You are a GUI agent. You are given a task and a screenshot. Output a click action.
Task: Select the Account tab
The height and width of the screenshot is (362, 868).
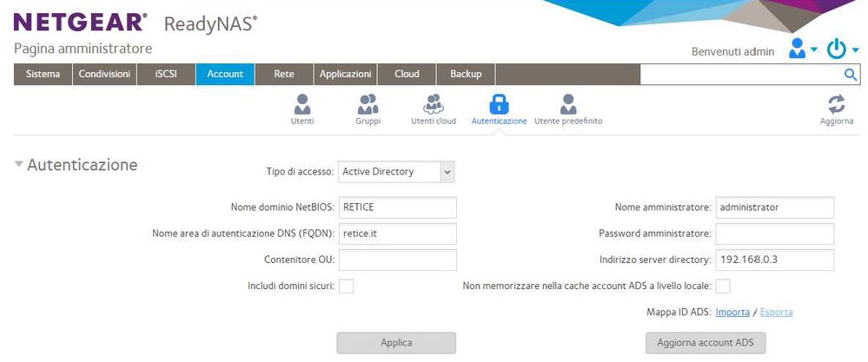point(225,74)
